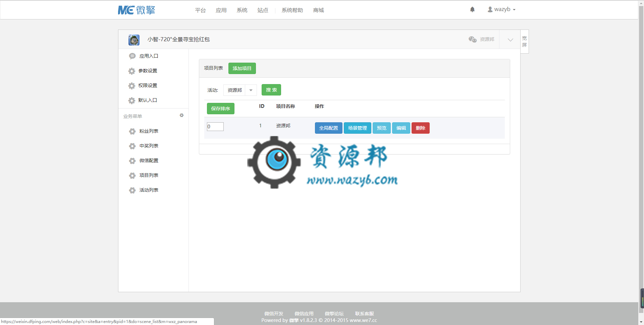Screen dimensions: 644x325
Task: Open the 应用 menu
Action: click(221, 10)
